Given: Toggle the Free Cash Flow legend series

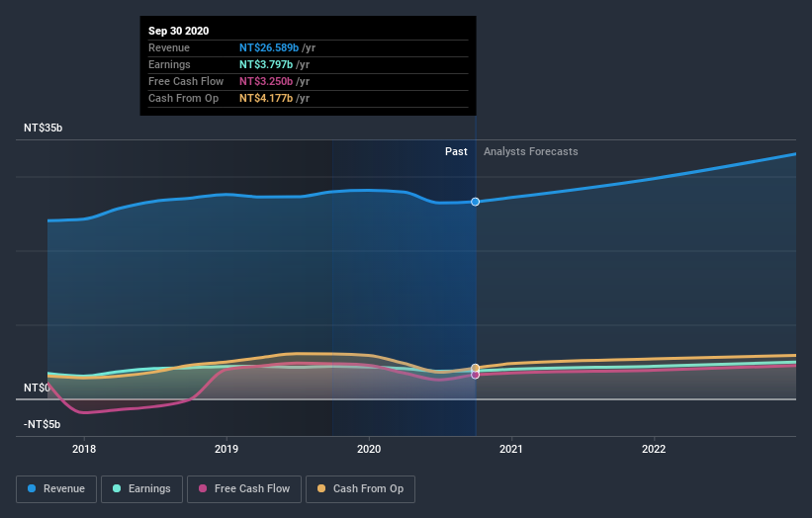Looking at the screenshot, I should click(244, 489).
